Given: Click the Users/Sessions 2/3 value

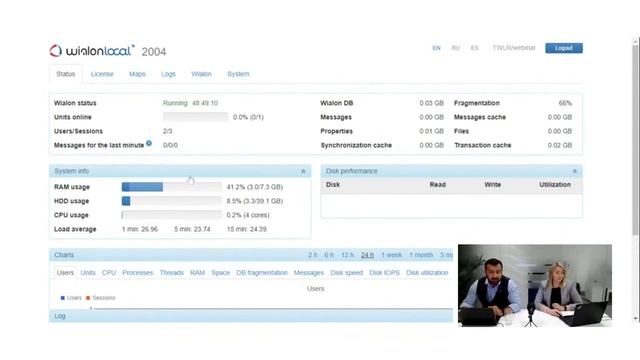Looking at the screenshot, I should [167, 131].
